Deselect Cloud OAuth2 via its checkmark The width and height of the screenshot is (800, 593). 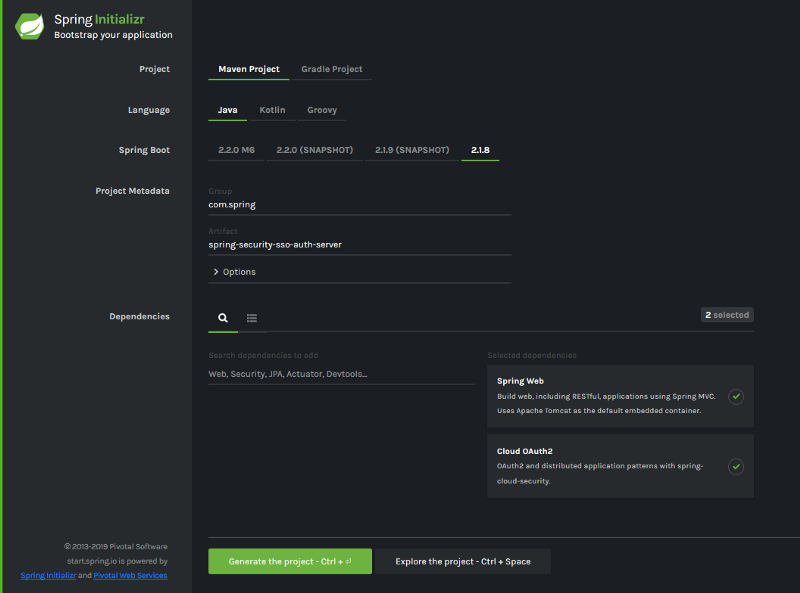(x=736, y=466)
